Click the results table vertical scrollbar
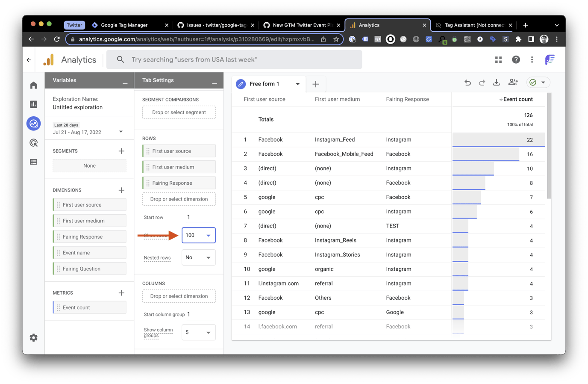Image resolution: width=588 pixels, height=384 pixels. pyautogui.click(x=549, y=145)
